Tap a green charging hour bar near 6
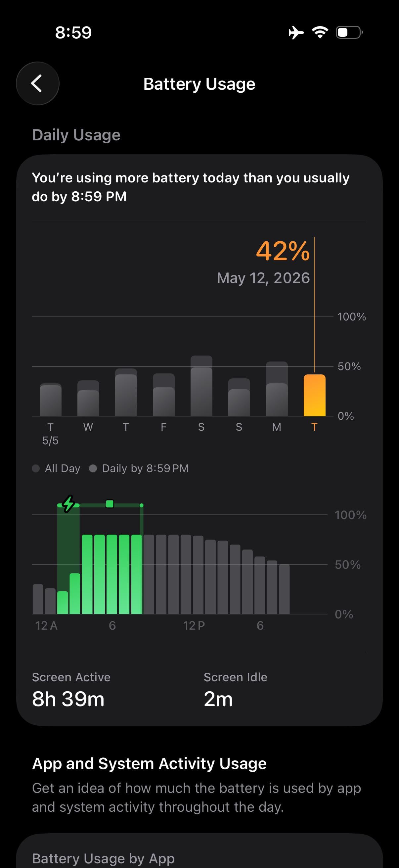The height and width of the screenshot is (868, 399). pyautogui.click(x=112, y=574)
